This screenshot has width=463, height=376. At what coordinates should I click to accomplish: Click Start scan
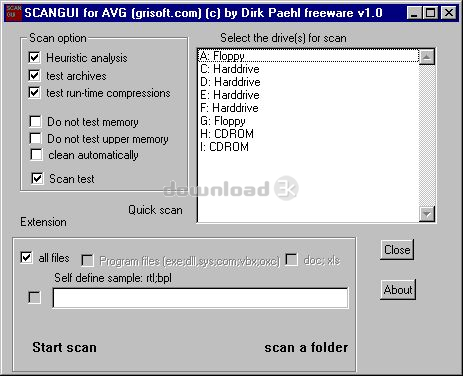pyautogui.click(x=65, y=347)
